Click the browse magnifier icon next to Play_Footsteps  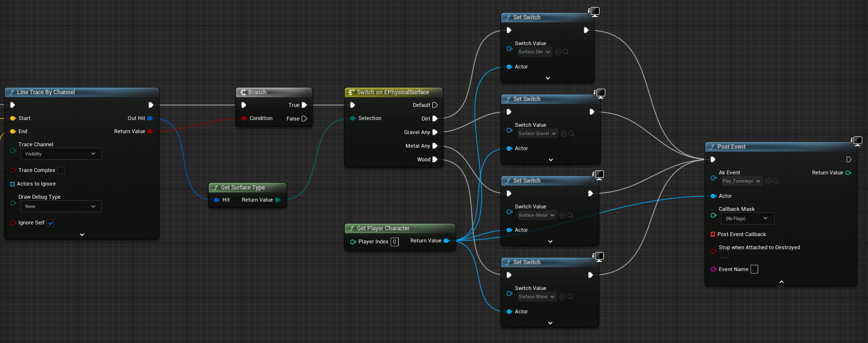click(776, 181)
